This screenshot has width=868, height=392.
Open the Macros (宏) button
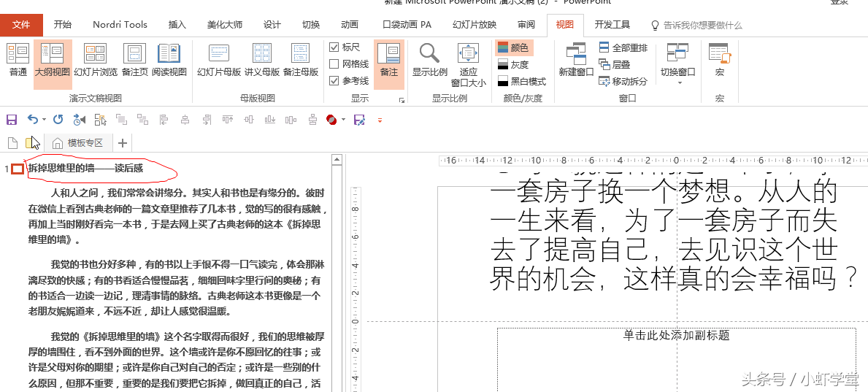720,61
